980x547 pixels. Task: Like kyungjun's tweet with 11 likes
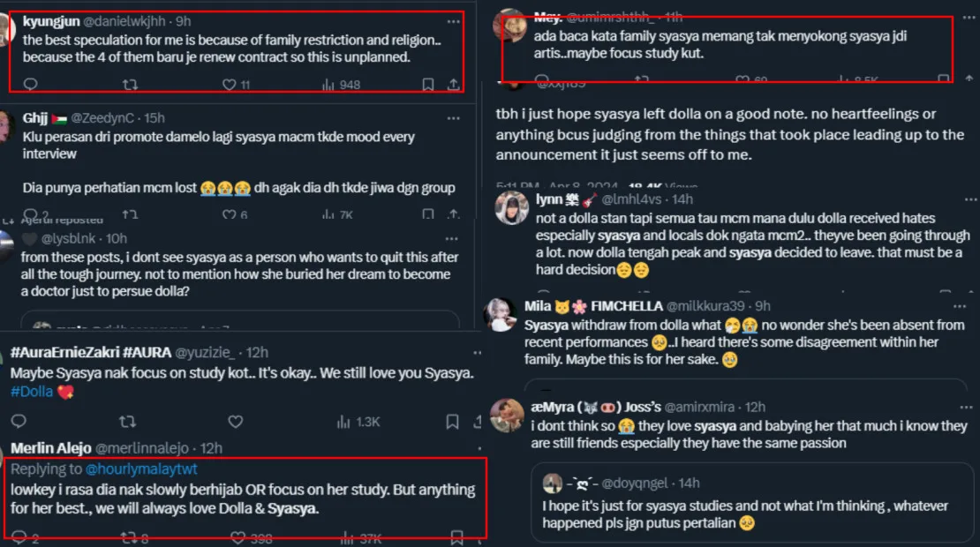235,85
